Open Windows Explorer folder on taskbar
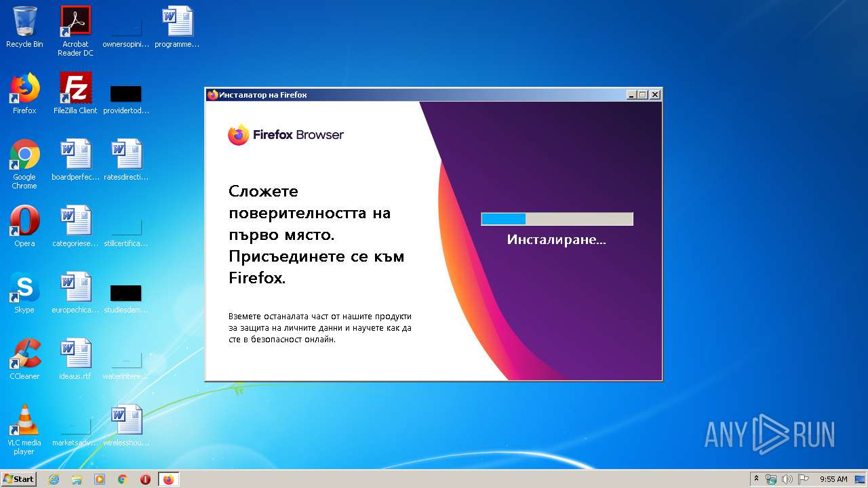 pos(77,479)
